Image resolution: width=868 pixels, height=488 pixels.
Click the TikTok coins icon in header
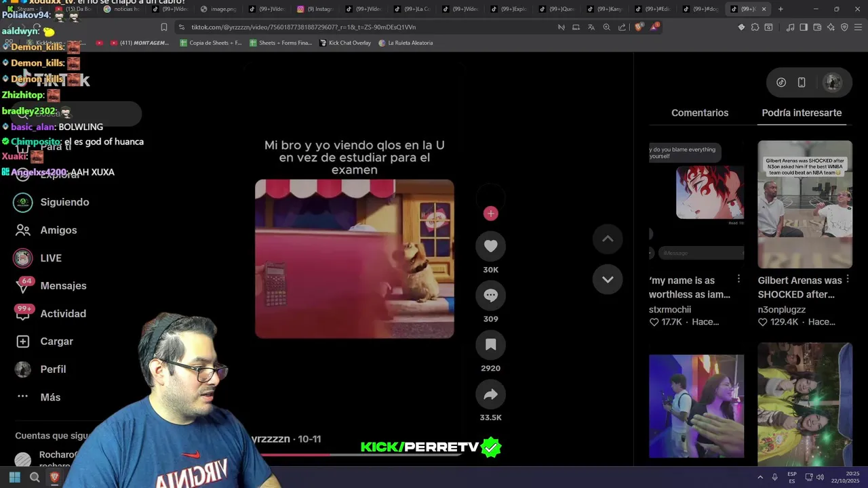pyautogui.click(x=781, y=82)
